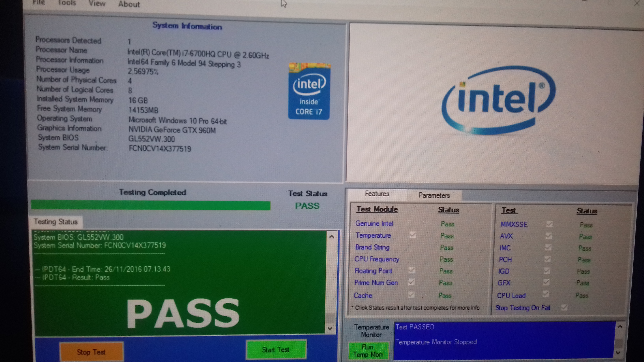This screenshot has width=644, height=362.
Task: Click the temperature monitor scroll up arrow
Action: [x=620, y=327]
